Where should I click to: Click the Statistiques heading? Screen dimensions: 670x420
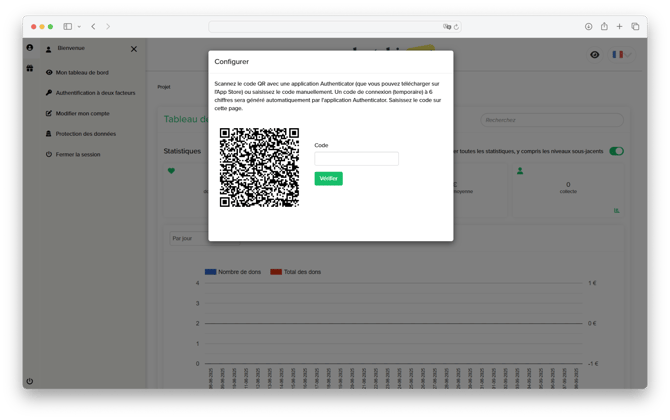click(182, 151)
